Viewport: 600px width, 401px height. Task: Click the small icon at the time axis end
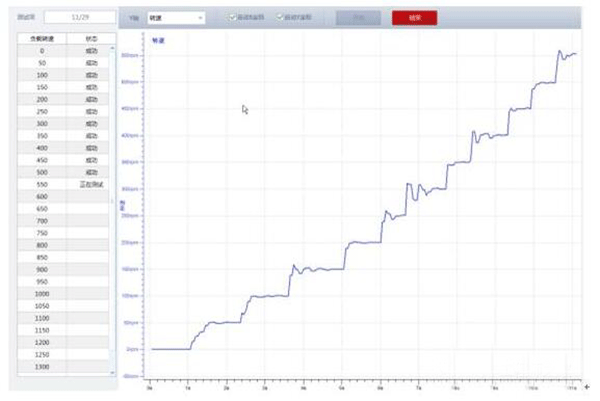[x=587, y=385]
